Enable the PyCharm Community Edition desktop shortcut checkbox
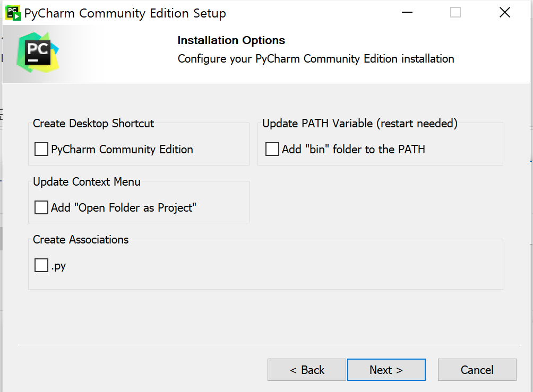The height and width of the screenshot is (392, 533). (41, 150)
